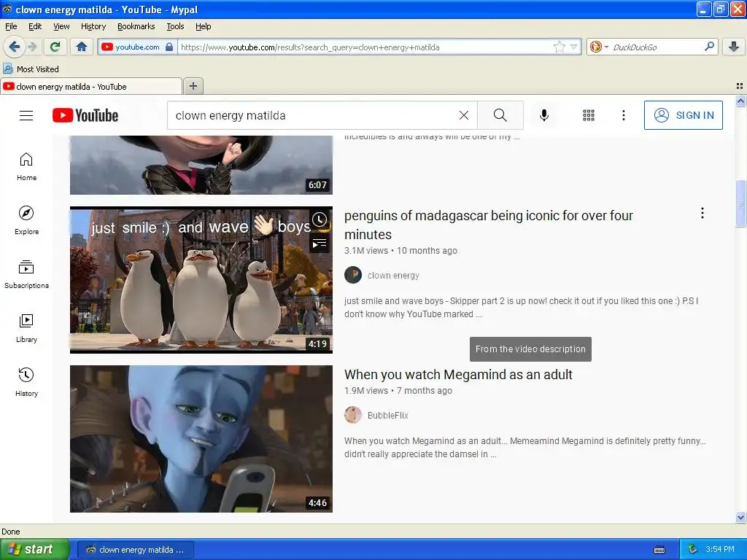Screen dimensions: 747x560
Task: Click Add to queue icon on the penguins thumbnail
Action: point(320,244)
